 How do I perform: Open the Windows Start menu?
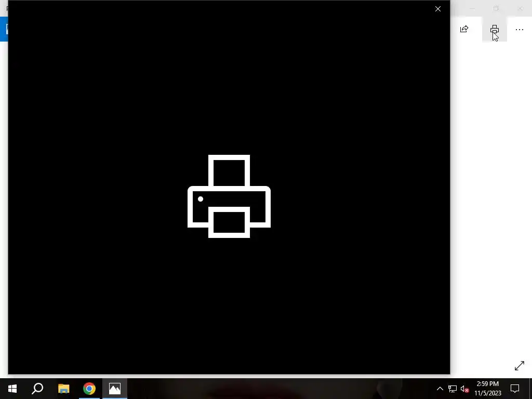(12, 389)
